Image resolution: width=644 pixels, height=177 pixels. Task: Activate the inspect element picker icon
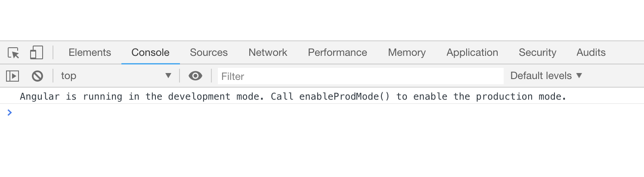pyautogui.click(x=14, y=53)
